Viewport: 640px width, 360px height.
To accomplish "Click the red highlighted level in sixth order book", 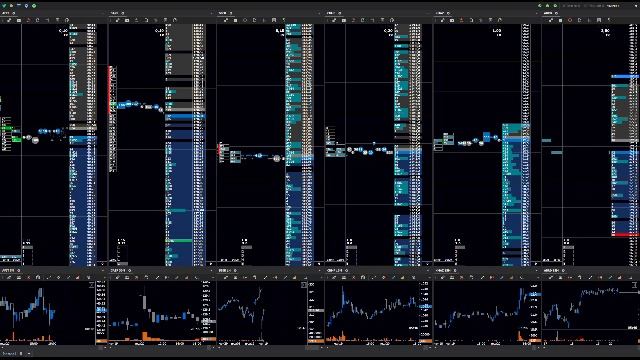I will (625, 235).
